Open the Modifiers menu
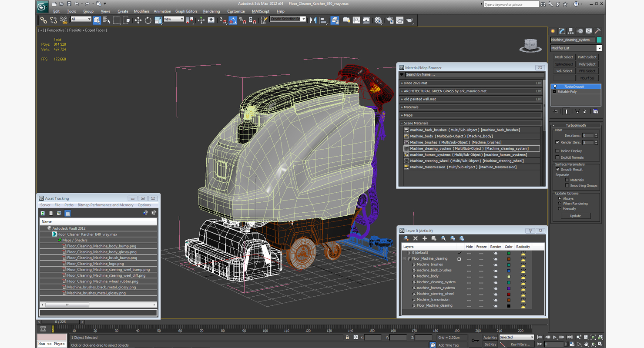The image size is (644, 348). click(141, 11)
